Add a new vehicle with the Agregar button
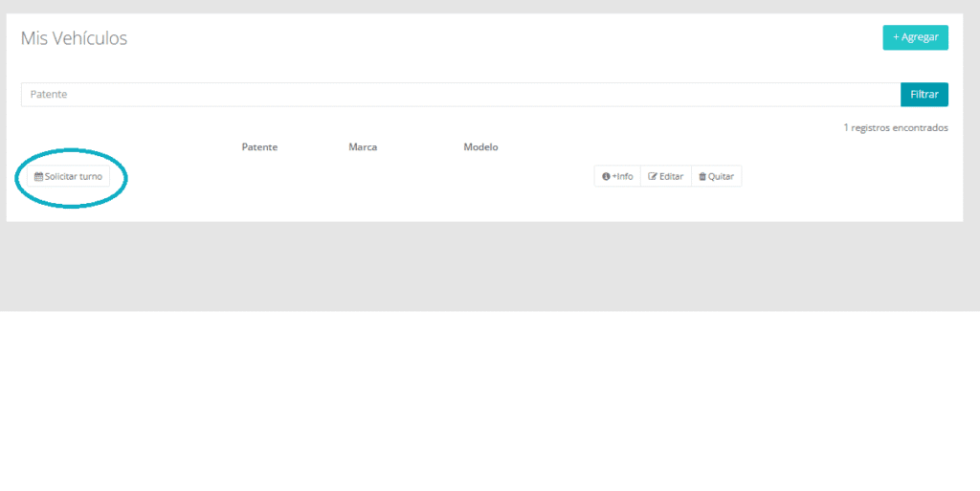The height and width of the screenshot is (491, 980). click(915, 37)
